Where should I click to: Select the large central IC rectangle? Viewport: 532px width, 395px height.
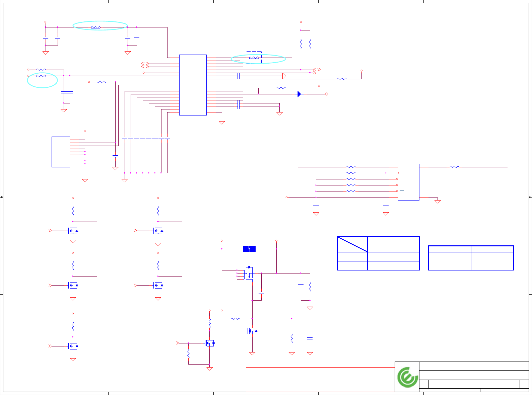(x=193, y=85)
